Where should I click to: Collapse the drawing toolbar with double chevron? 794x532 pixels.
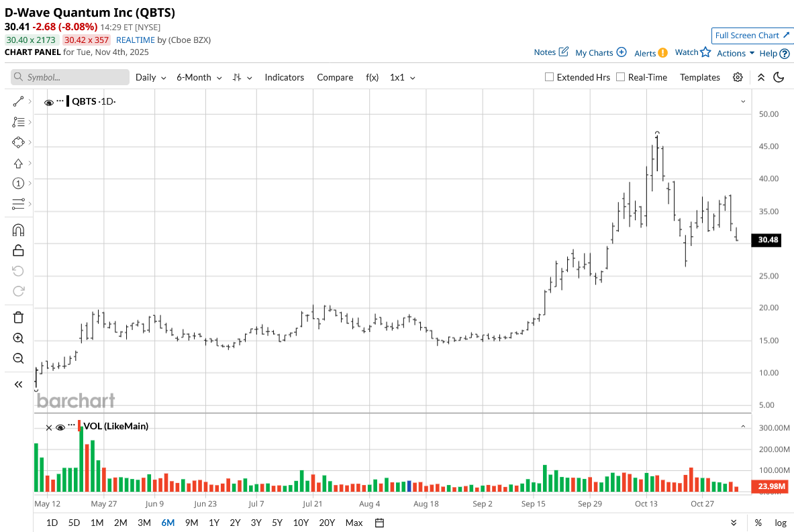point(18,384)
